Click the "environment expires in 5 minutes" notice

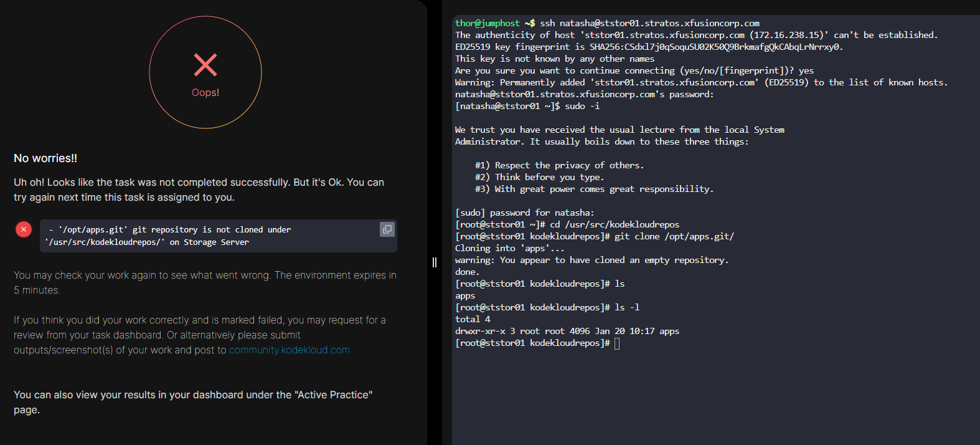(x=205, y=282)
